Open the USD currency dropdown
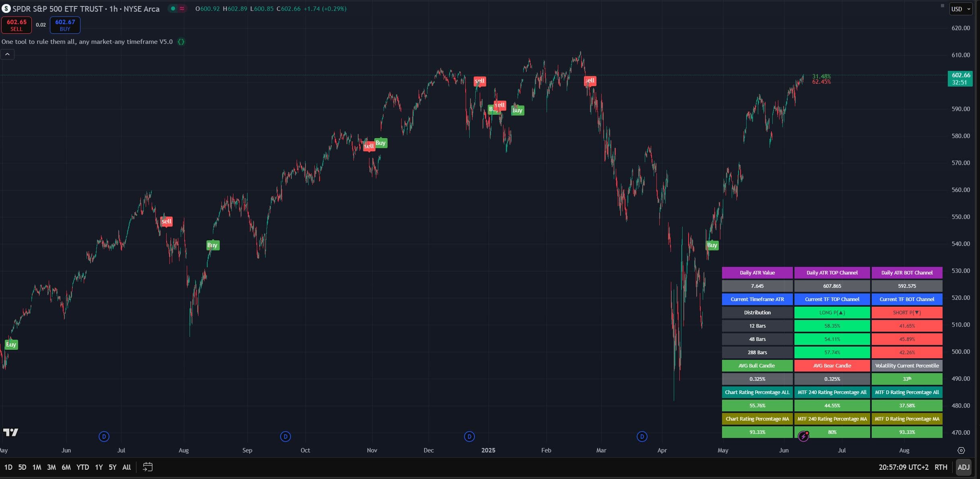This screenshot has width=980, height=479. 961,9
